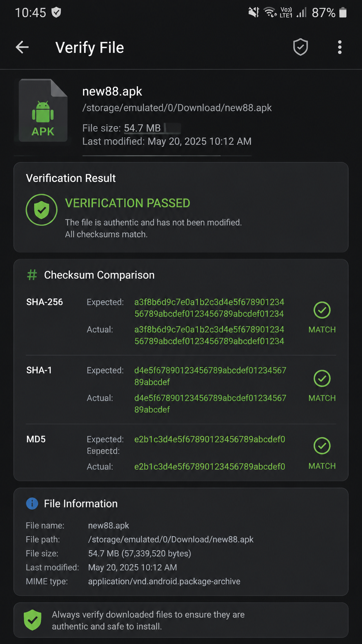Tap the green shield in bottom tip banner
Screen dimensions: 362x644
tap(33, 620)
